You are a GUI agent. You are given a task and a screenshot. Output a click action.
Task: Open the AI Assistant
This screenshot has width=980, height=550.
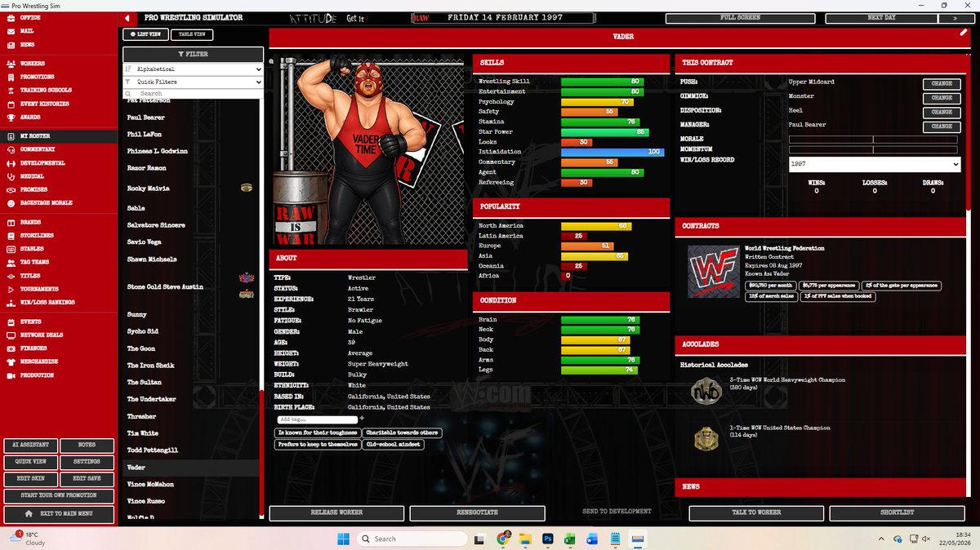[x=30, y=445]
